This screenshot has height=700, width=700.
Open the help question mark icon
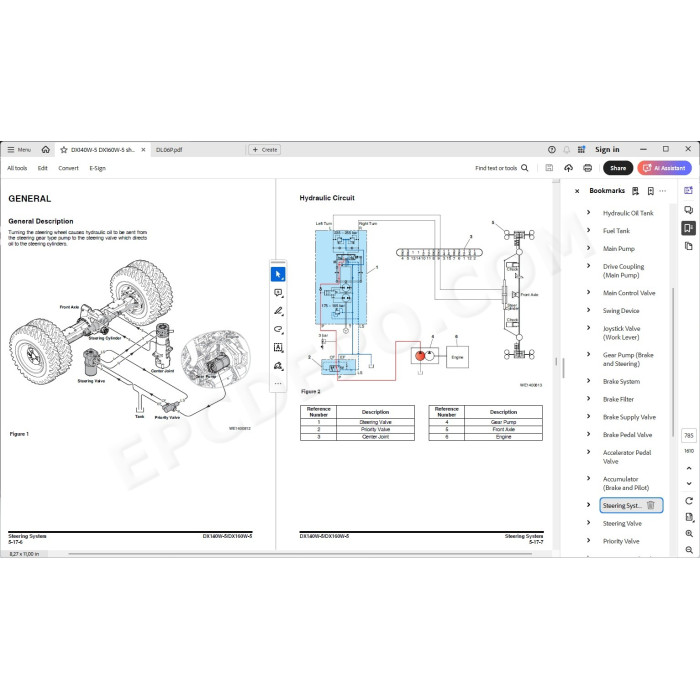pos(552,150)
